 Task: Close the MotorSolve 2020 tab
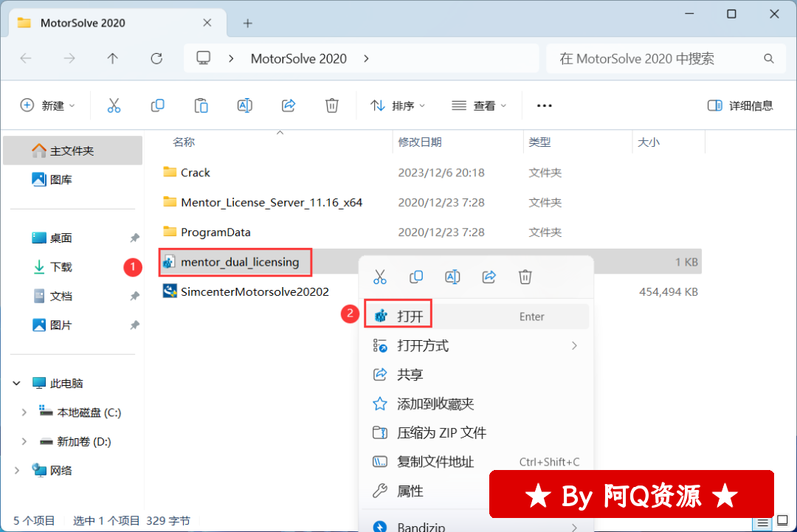pyautogui.click(x=207, y=23)
